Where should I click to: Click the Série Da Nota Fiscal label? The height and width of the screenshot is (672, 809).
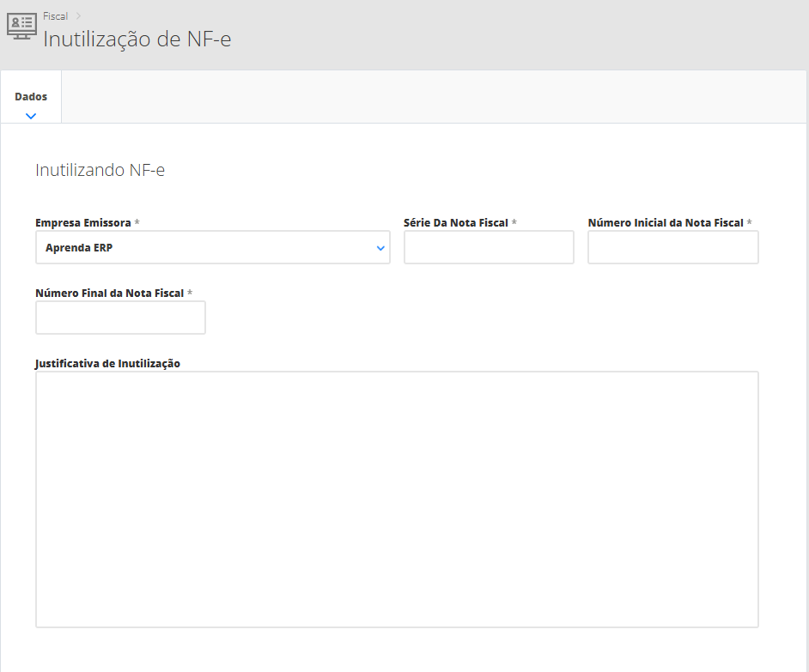455,222
